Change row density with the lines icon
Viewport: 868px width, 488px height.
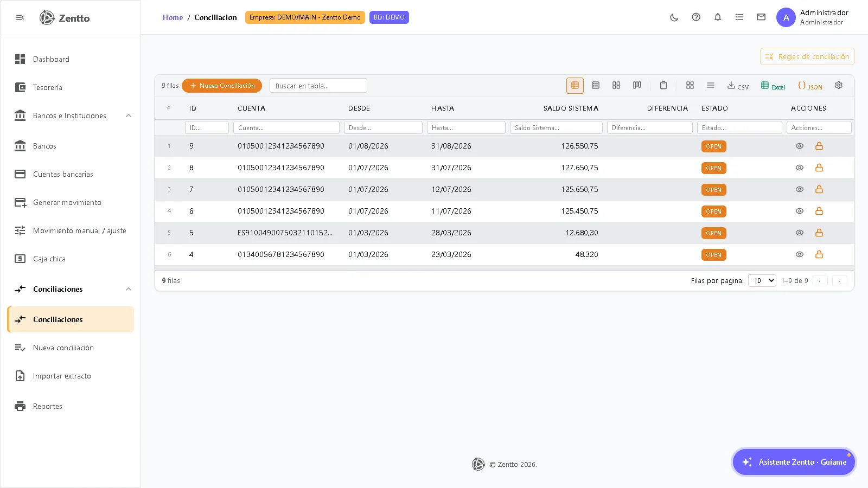click(x=711, y=86)
